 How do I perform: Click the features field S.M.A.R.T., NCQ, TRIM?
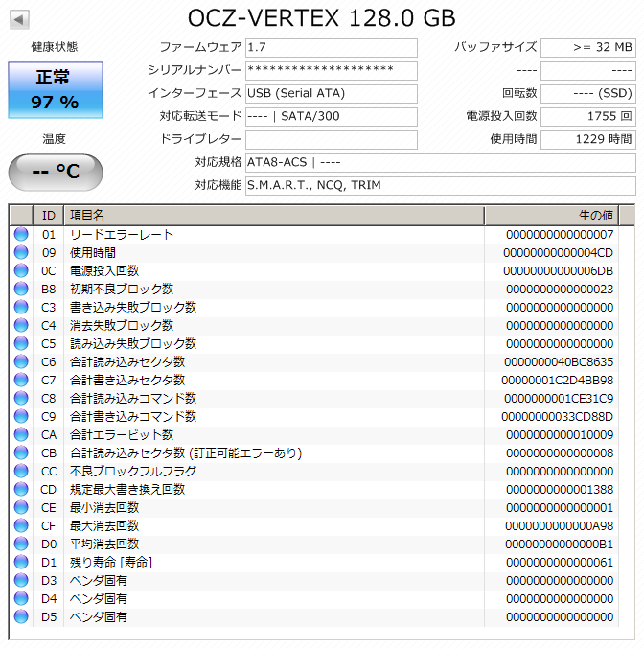point(441,185)
